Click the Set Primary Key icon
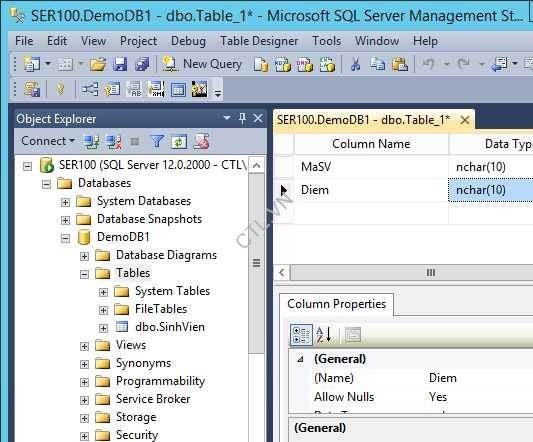Viewport: 533px width, 442px height. (60, 89)
